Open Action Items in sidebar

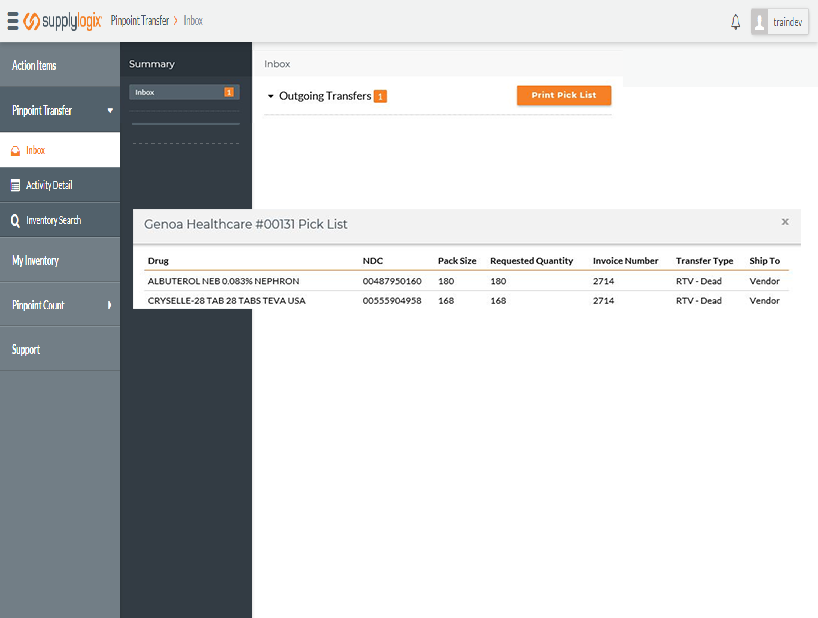pos(34,66)
